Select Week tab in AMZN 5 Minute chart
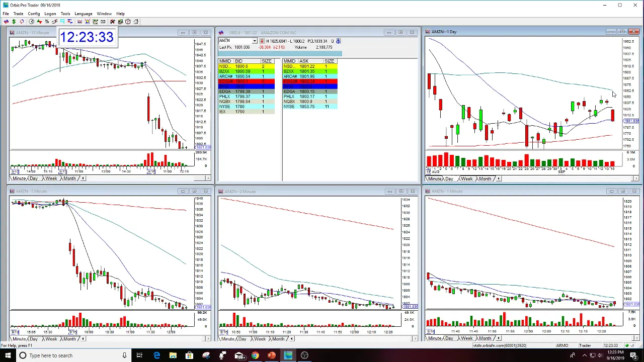 tap(51, 339)
